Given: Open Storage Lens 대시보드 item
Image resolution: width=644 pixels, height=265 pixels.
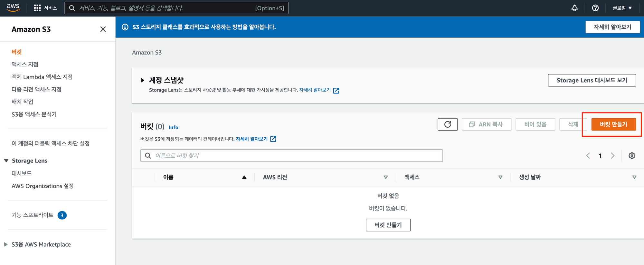Looking at the screenshot, I should click(x=22, y=173).
